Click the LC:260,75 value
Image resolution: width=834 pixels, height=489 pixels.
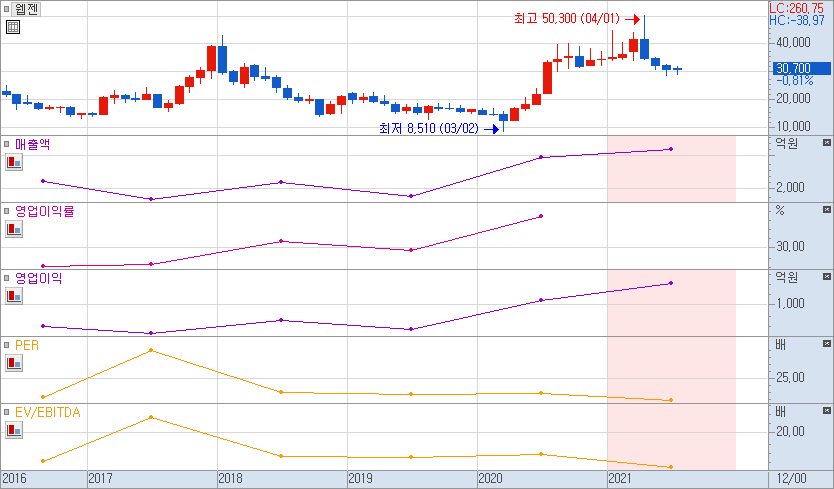pyautogui.click(x=796, y=8)
